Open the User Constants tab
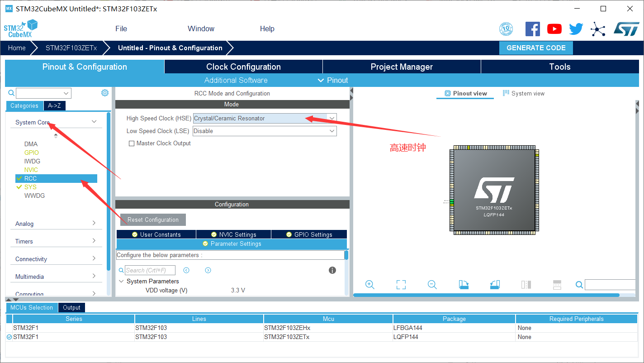The width and height of the screenshot is (644, 363). [x=156, y=234]
